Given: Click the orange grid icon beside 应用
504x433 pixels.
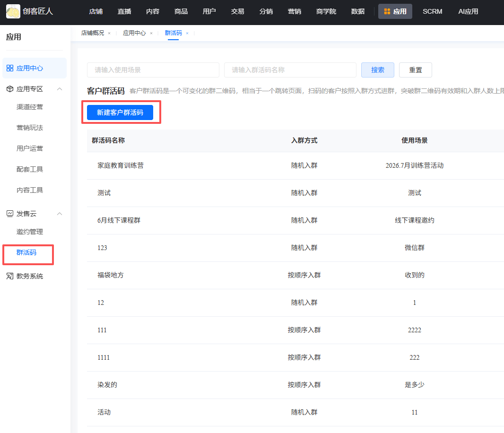Looking at the screenshot, I should point(387,11).
